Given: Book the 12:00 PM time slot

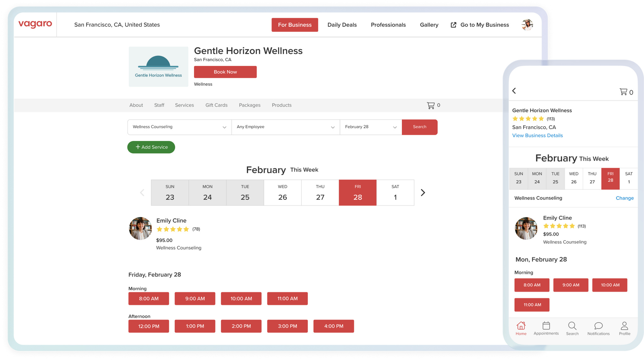Looking at the screenshot, I should [x=149, y=326].
